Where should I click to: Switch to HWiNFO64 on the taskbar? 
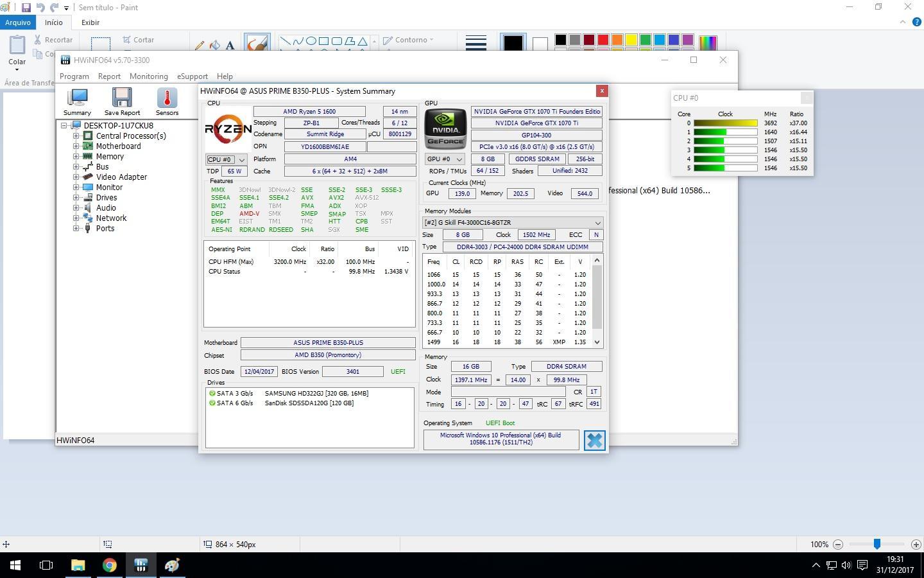tap(141, 565)
